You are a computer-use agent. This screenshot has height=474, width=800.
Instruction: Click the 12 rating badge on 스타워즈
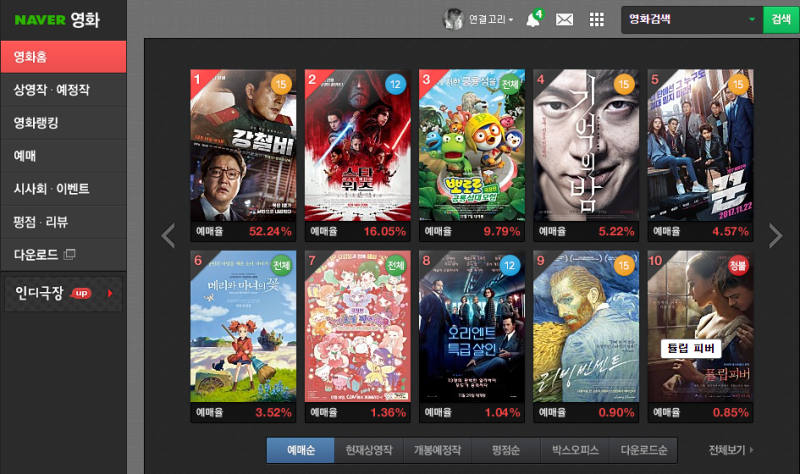pos(395,84)
